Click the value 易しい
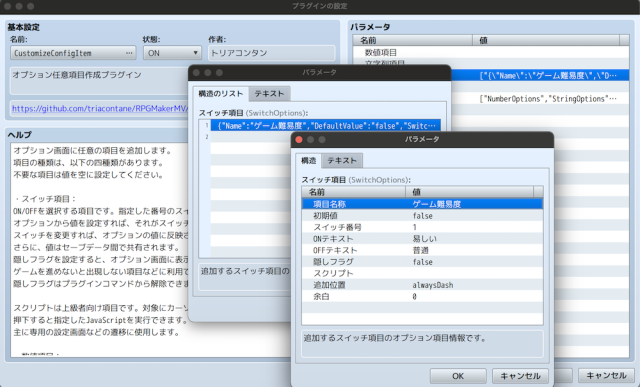The width and height of the screenshot is (640, 387). [x=424, y=238]
